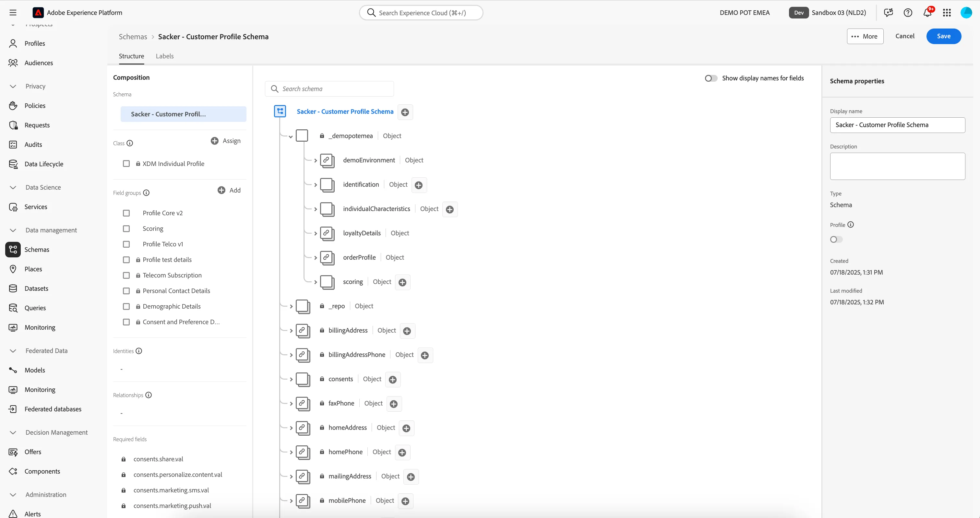Collapse the Federated Data sidebar section
The width and height of the screenshot is (980, 518).
[13, 351]
